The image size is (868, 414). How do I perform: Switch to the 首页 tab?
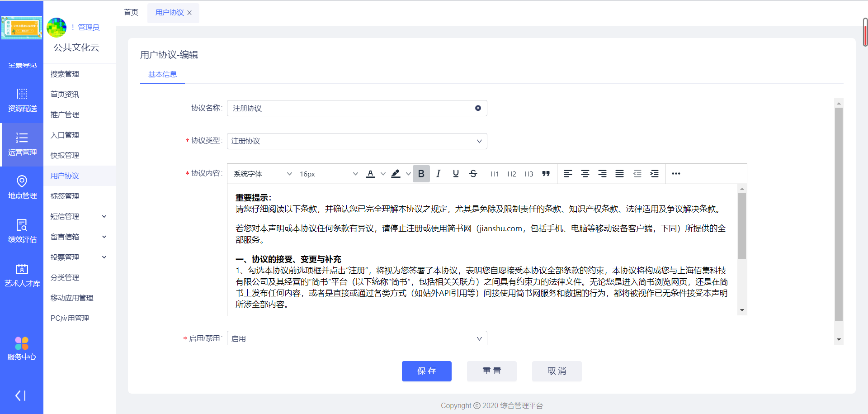(131, 12)
